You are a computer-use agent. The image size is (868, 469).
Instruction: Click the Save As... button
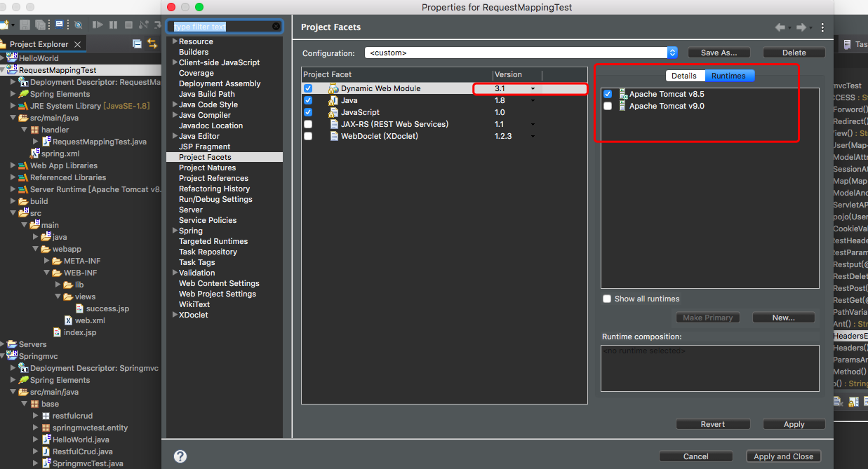pyautogui.click(x=719, y=53)
